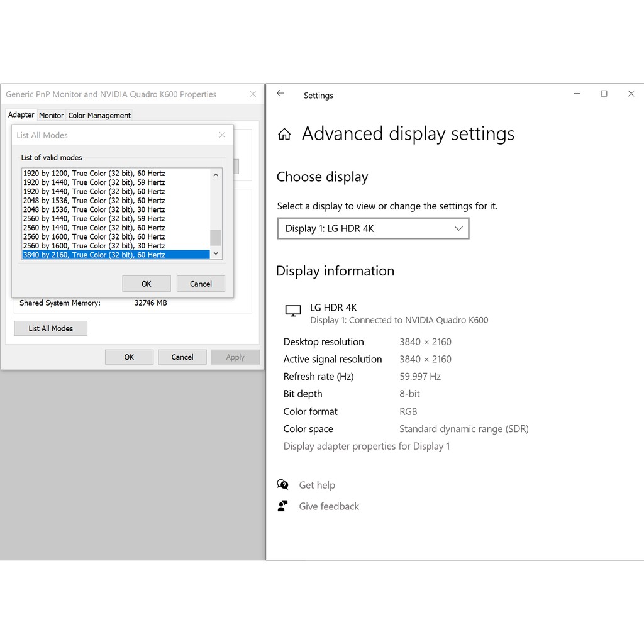
Task: Click the back arrow in Settings
Action: 280,94
